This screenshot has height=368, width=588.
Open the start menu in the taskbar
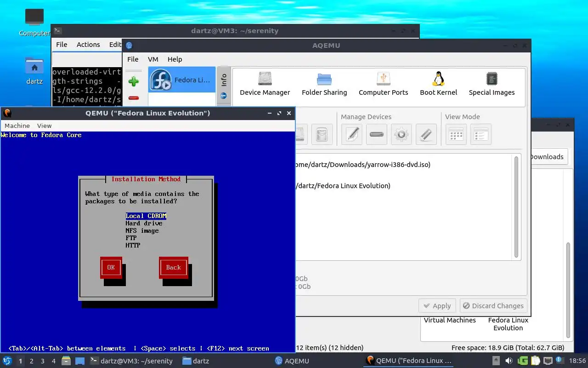click(7, 361)
